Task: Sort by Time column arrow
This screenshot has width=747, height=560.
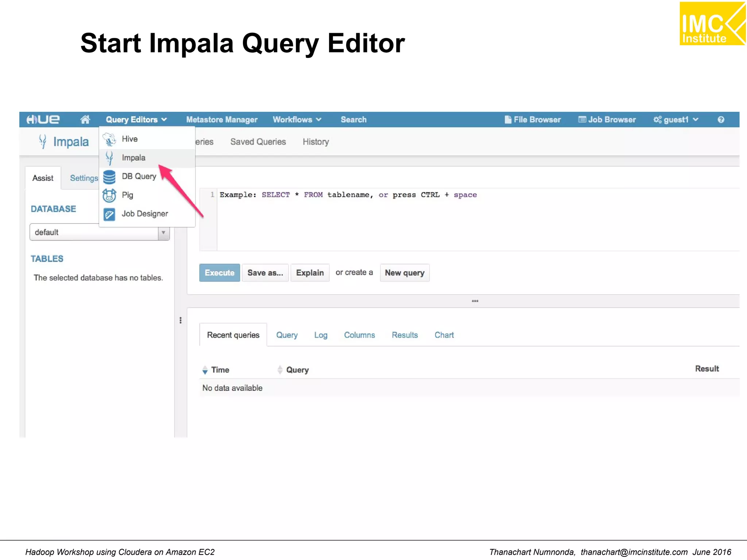Action: coord(205,370)
